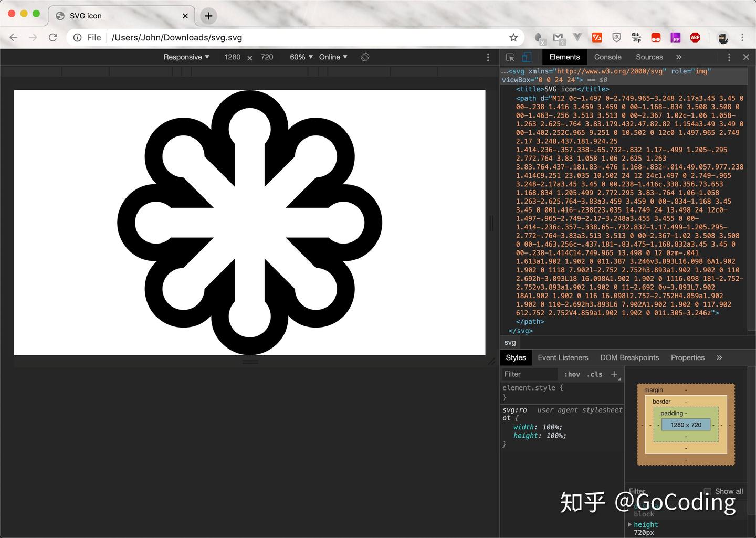The height and width of the screenshot is (538, 756).
Task: Open the Online network throttling dropdown
Action: coord(332,57)
